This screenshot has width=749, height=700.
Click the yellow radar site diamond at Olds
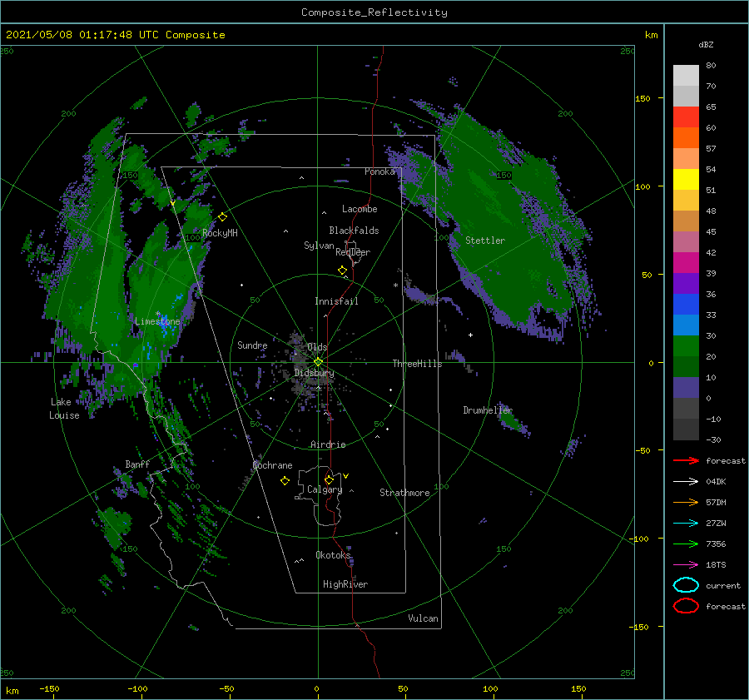[318, 362]
